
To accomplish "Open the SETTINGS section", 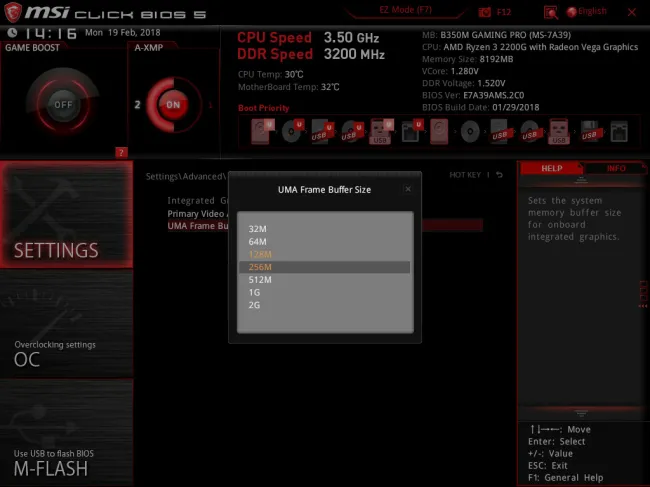I will tap(66, 215).
